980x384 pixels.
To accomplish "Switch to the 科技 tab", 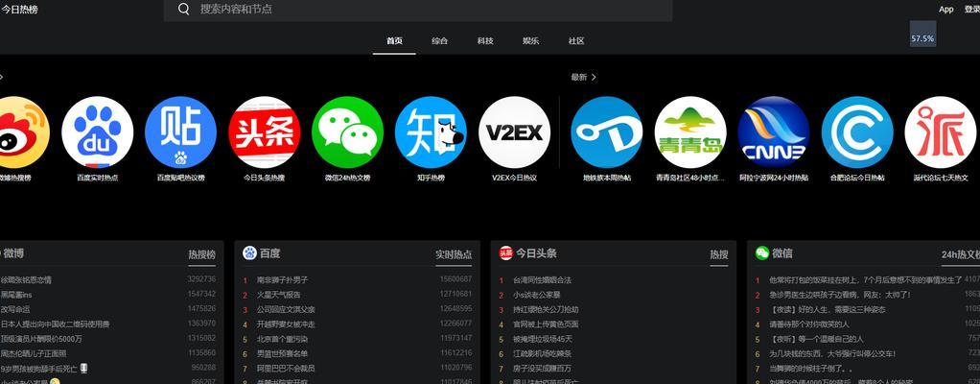I will click(x=485, y=40).
